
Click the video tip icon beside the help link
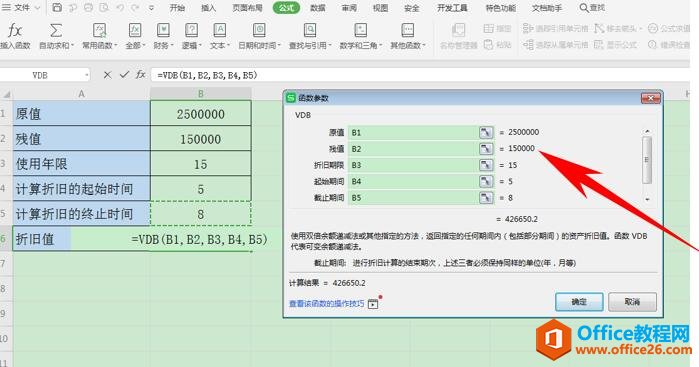tap(373, 304)
